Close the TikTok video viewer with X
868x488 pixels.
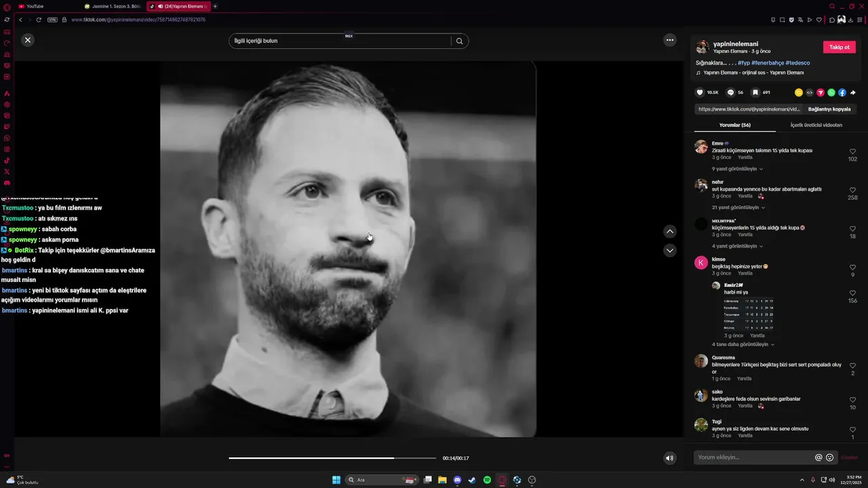click(28, 40)
